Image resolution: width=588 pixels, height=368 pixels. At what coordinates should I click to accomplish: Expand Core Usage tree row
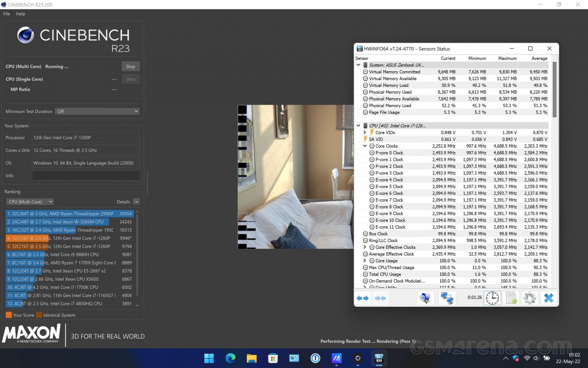point(365,261)
